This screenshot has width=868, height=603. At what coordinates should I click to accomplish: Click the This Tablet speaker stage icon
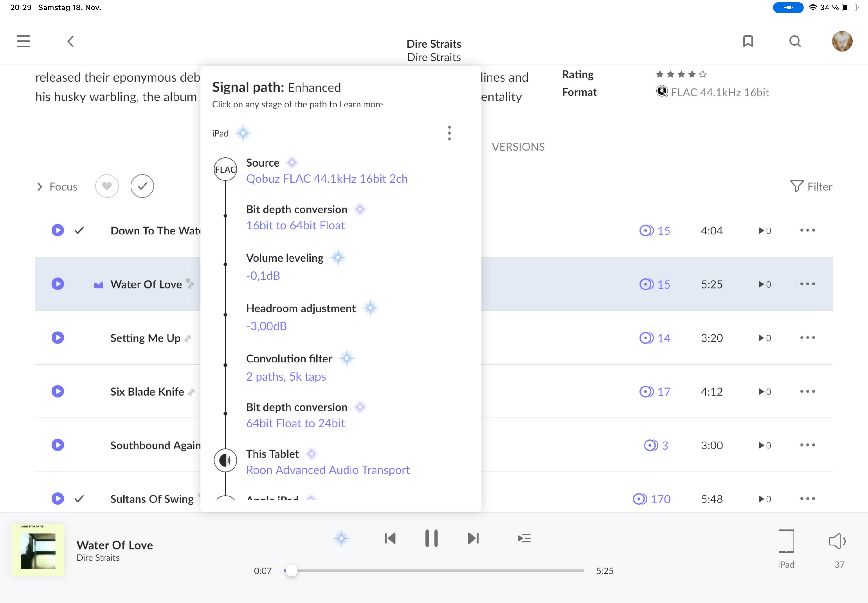tap(225, 460)
